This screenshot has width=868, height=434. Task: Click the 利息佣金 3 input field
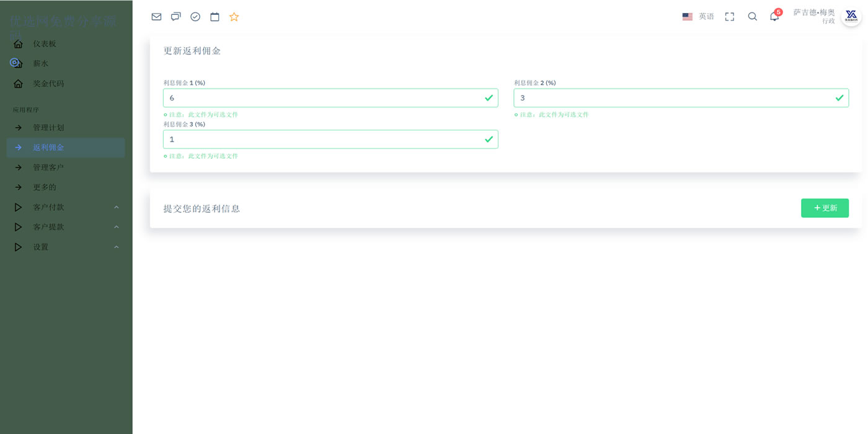coord(322,139)
